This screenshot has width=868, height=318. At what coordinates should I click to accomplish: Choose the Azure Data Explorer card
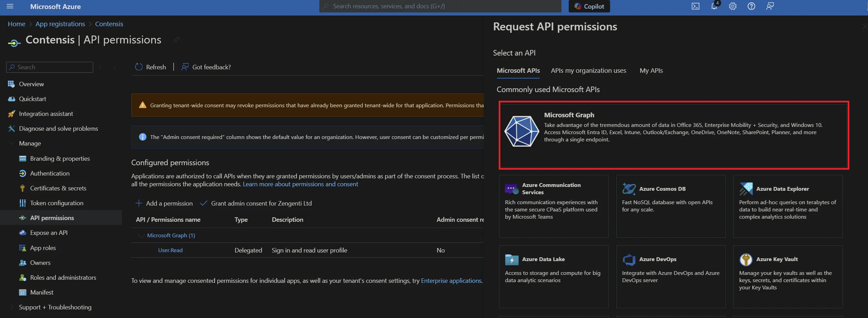pyautogui.click(x=788, y=206)
